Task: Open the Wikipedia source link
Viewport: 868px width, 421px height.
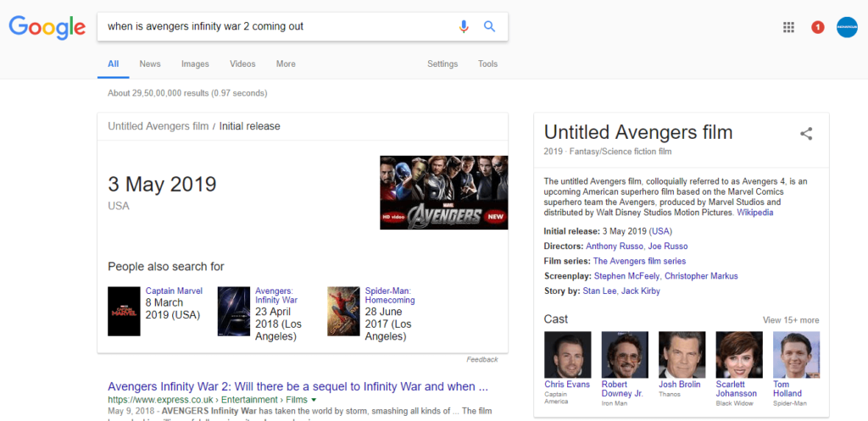Action: tap(755, 213)
